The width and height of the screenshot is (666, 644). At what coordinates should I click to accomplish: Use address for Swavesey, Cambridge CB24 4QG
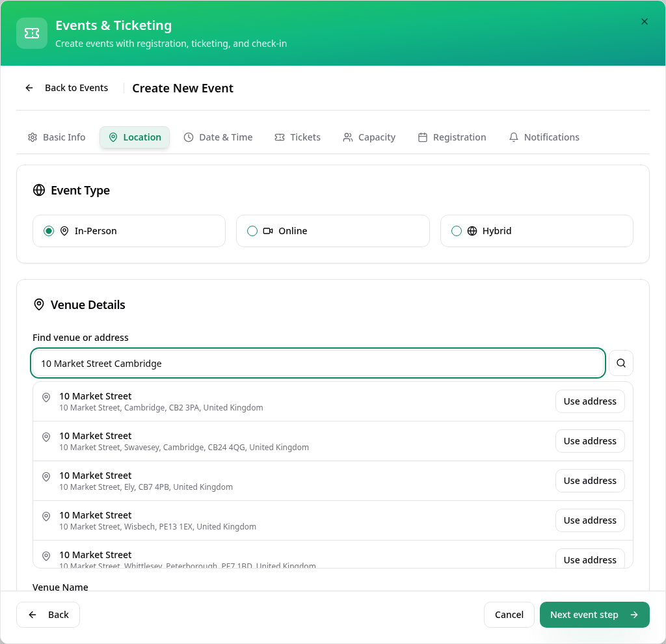pos(590,441)
